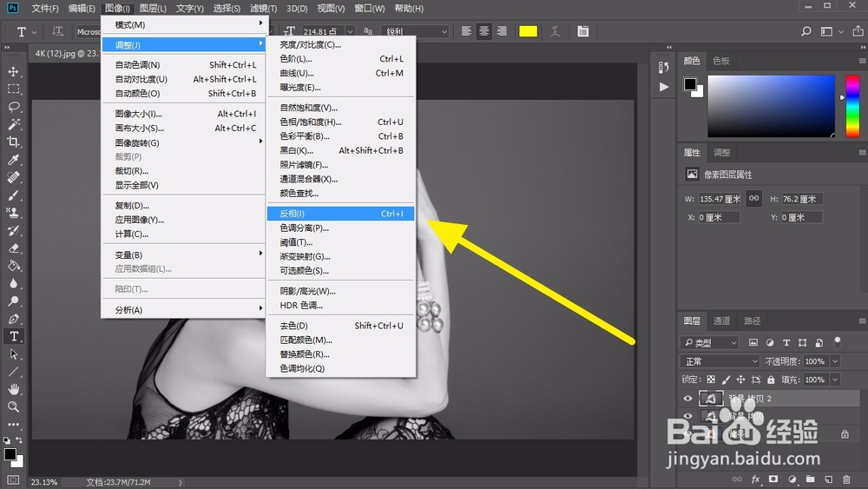Click the 4K (12).jpg document tab
Screen dimensions: 868x489
tap(65, 53)
